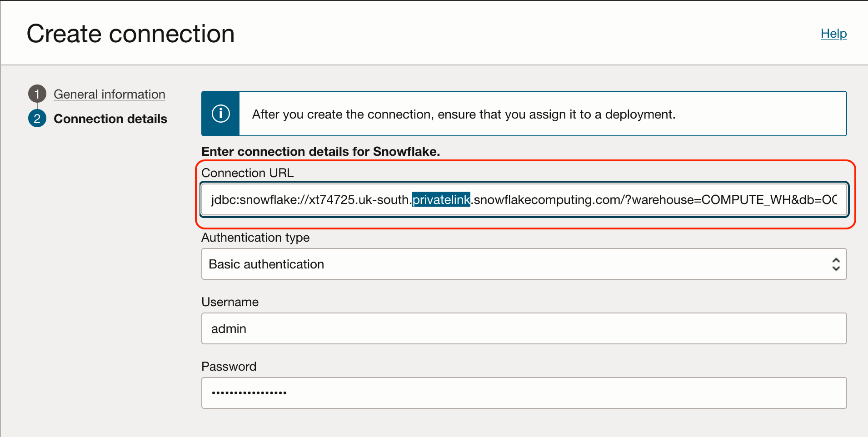Click the step 2 number circle
This screenshot has height=437, width=868.
pos(37,119)
